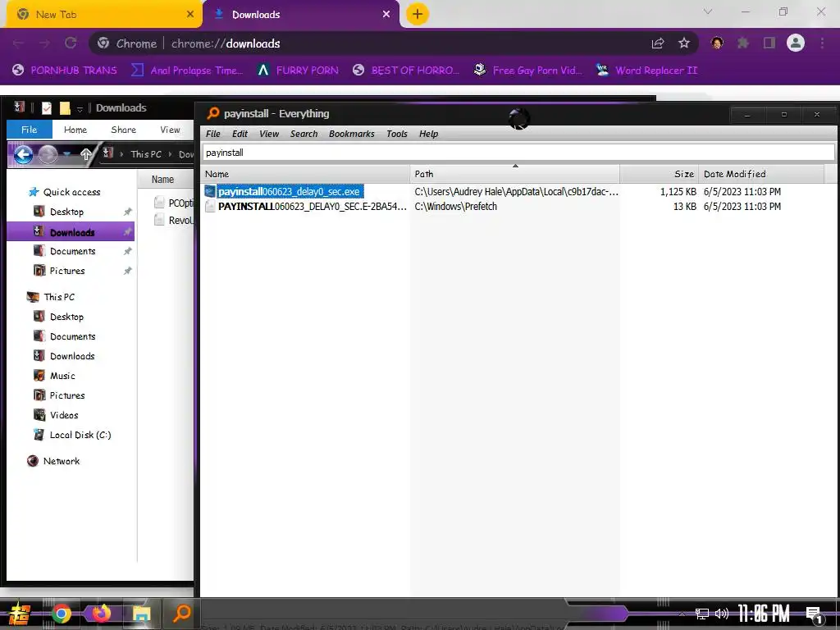
Task: Open Everything Edit menu
Action: [x=240, y=134]
